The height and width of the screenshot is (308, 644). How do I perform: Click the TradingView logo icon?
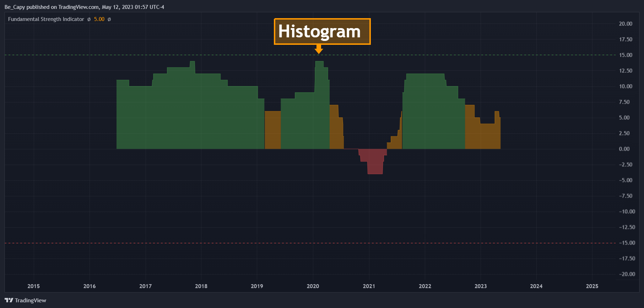point(9,300)
